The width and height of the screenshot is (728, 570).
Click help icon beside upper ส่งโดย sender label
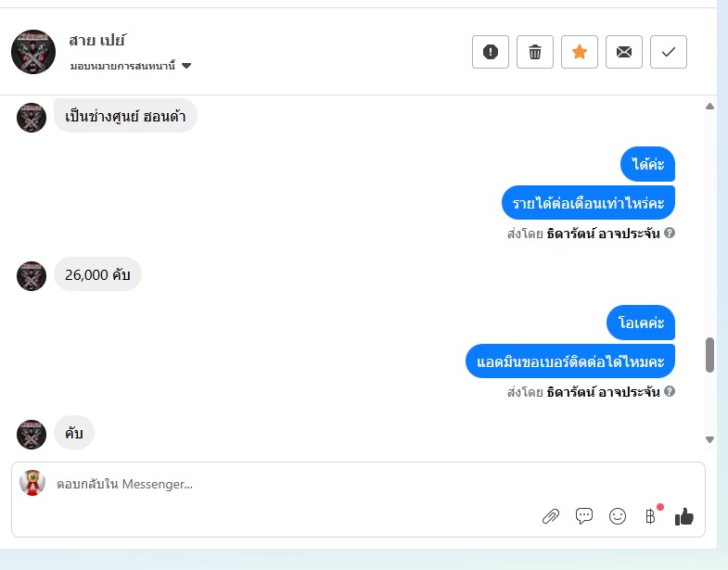point(670,233)
